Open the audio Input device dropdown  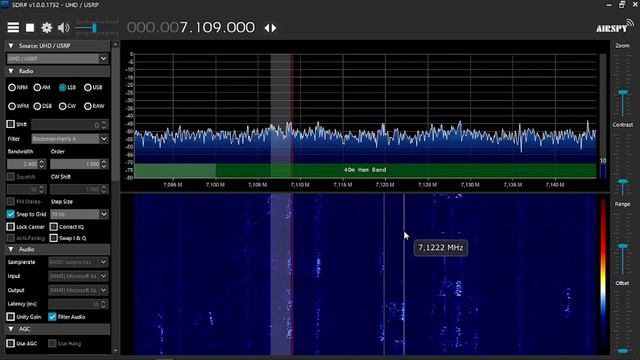[x=78, y=276]
